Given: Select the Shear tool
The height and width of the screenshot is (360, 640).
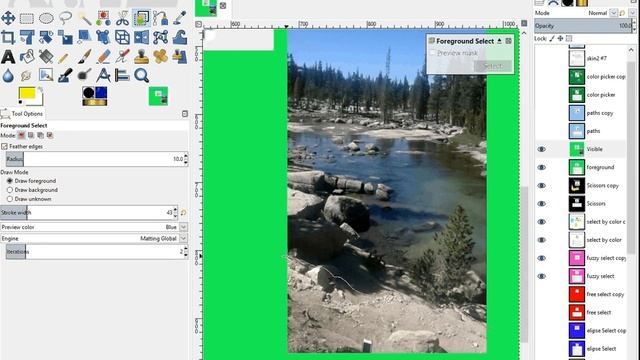Looking at the screenshot, I should (84, 37).
